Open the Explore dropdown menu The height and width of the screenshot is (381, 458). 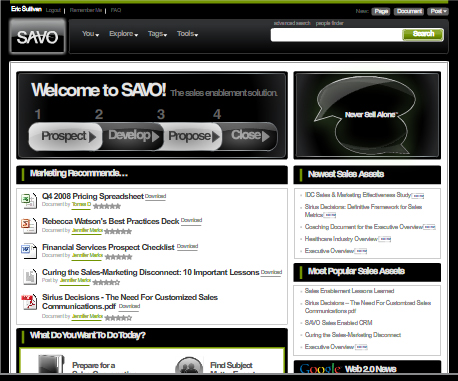click(x=123, y=34)
